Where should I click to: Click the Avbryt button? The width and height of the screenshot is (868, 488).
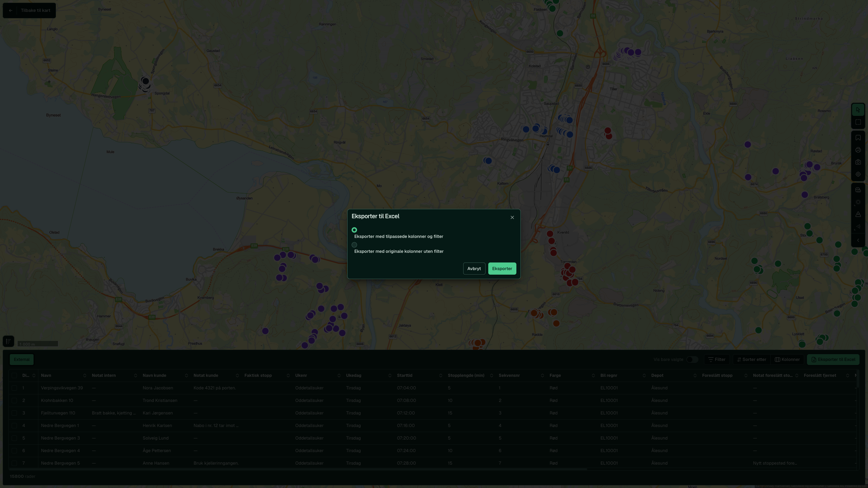pos(474,268)
